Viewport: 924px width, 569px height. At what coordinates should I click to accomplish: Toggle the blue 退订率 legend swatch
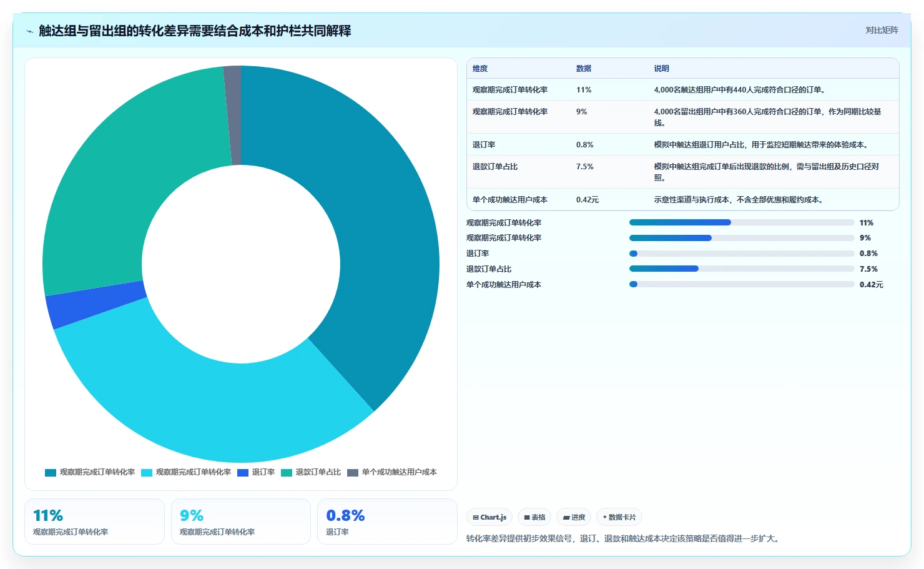[x=243, y=472]
